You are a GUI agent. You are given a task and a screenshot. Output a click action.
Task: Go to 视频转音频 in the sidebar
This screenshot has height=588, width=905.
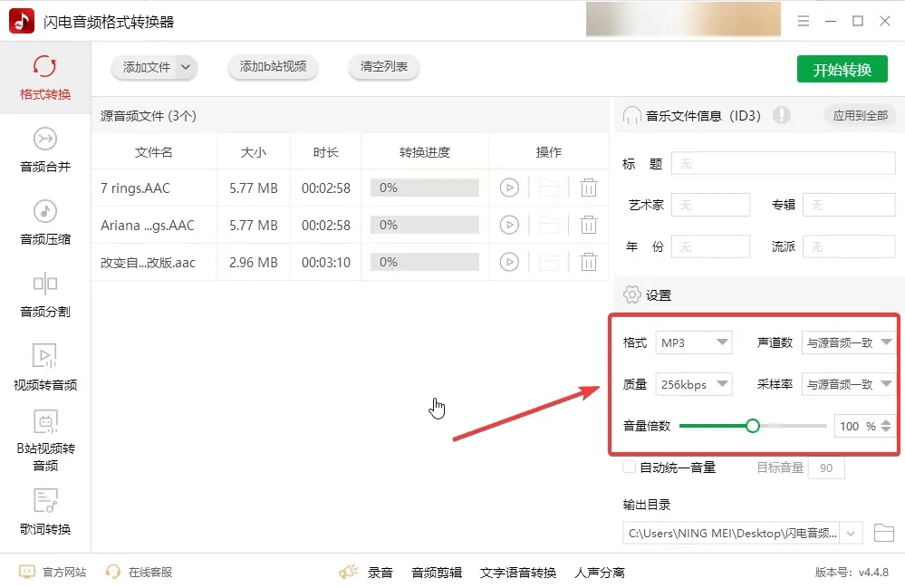click(45, 368)
